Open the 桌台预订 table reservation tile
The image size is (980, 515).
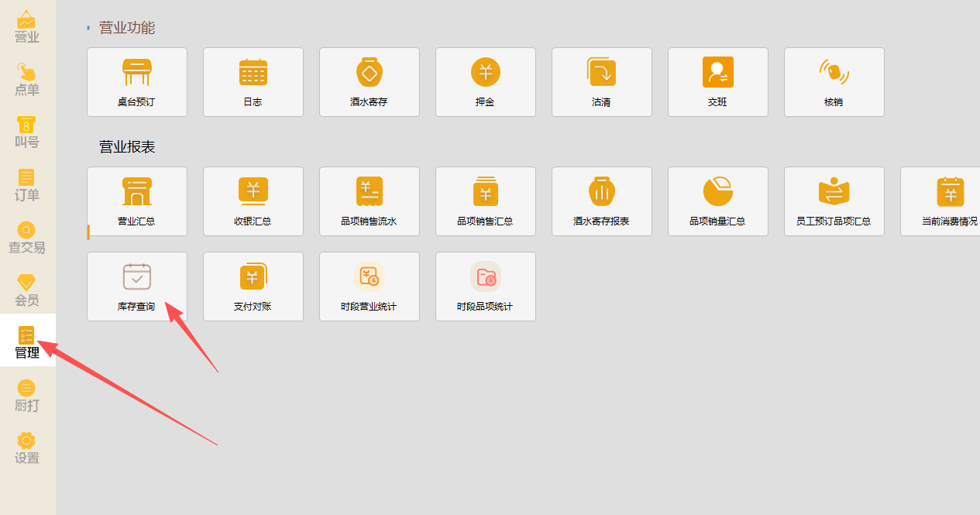coord(137,82)
